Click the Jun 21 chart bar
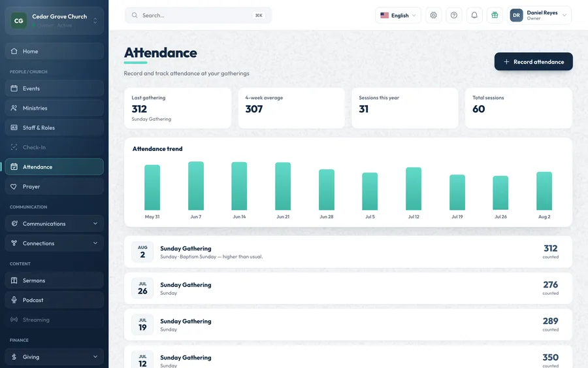 [283, 186]
